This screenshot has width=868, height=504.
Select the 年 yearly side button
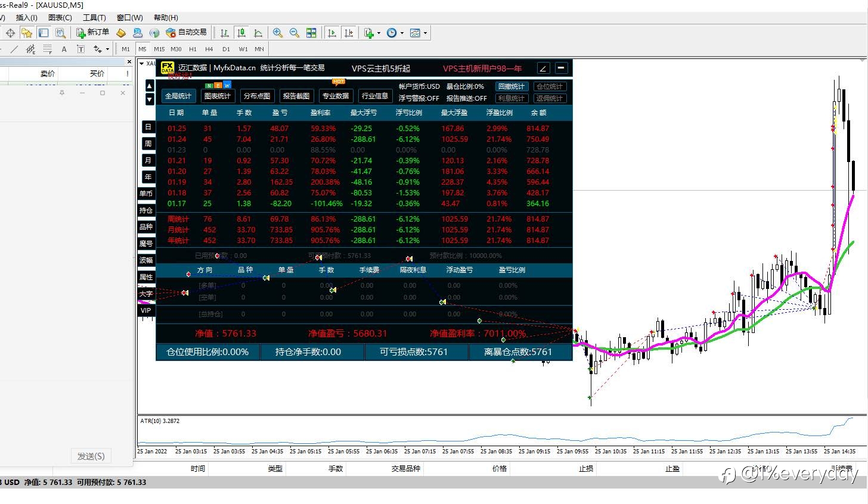(x=148, y=177)
